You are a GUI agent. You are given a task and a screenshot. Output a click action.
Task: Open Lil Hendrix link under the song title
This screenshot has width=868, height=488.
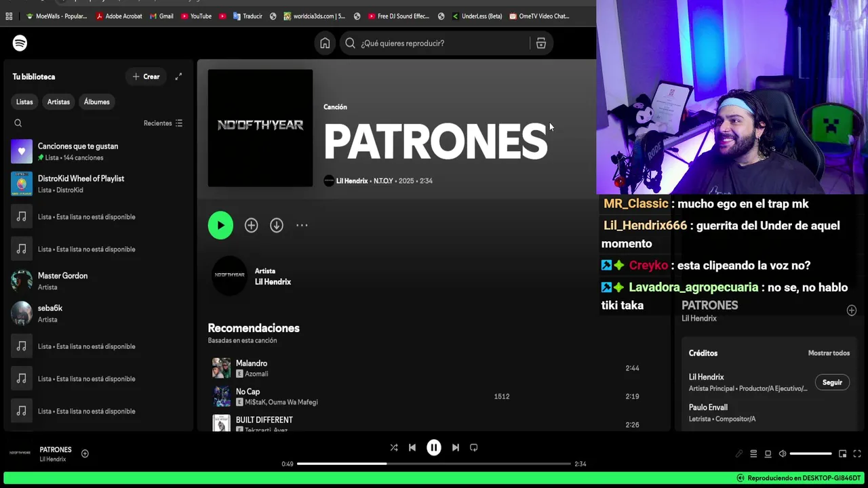[x=352, y=181]
